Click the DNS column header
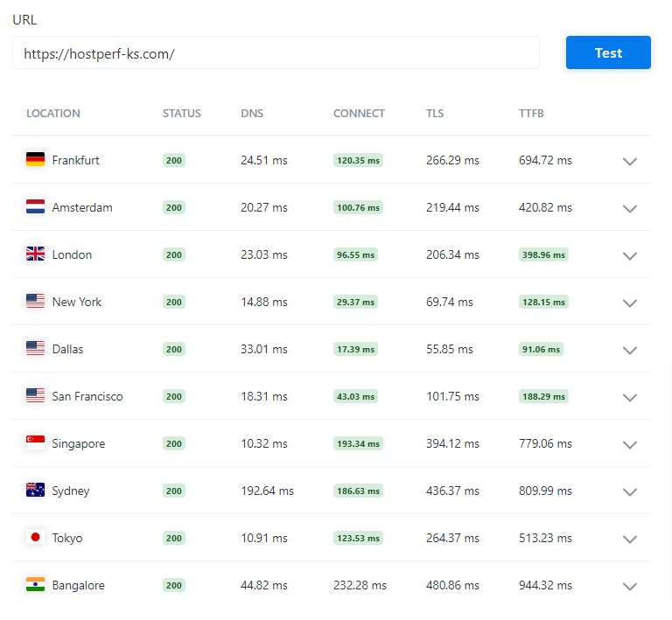Image resolution: width=672 pixels, height=620 pixels. (x=252, y=114)
